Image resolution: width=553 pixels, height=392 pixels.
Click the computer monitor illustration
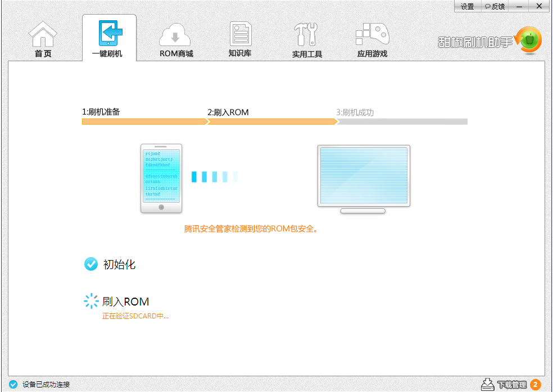point(364,179)
